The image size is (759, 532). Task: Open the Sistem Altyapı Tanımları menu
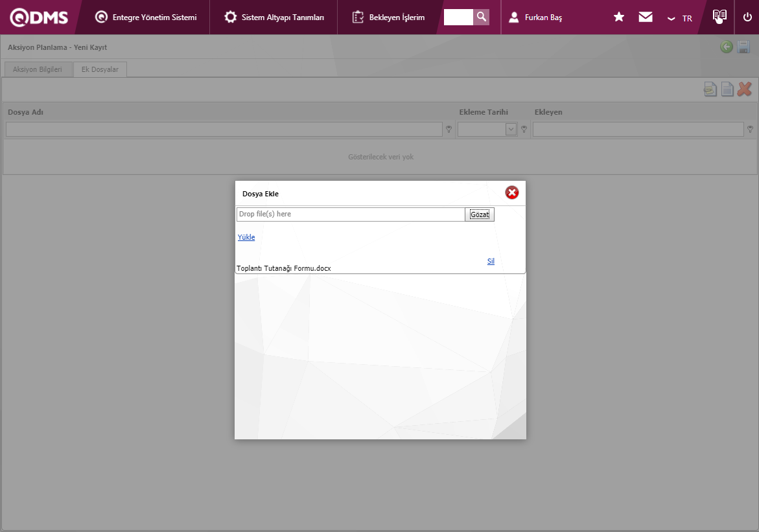(274, 17)
